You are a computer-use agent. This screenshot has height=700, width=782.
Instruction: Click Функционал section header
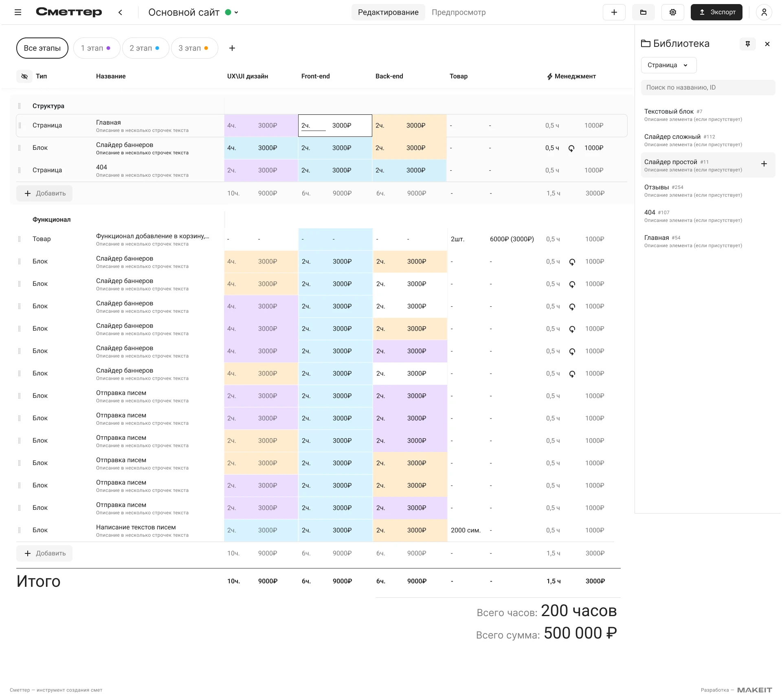click(52, 219)
